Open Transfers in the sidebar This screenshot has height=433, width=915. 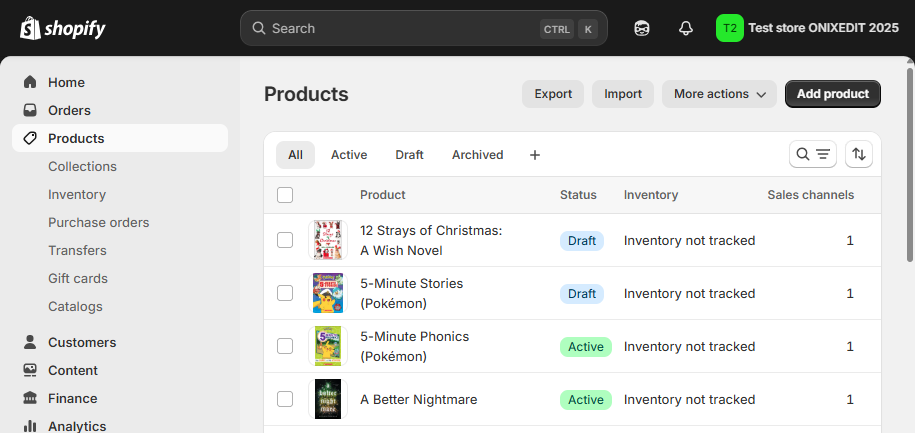pos(77,250)
